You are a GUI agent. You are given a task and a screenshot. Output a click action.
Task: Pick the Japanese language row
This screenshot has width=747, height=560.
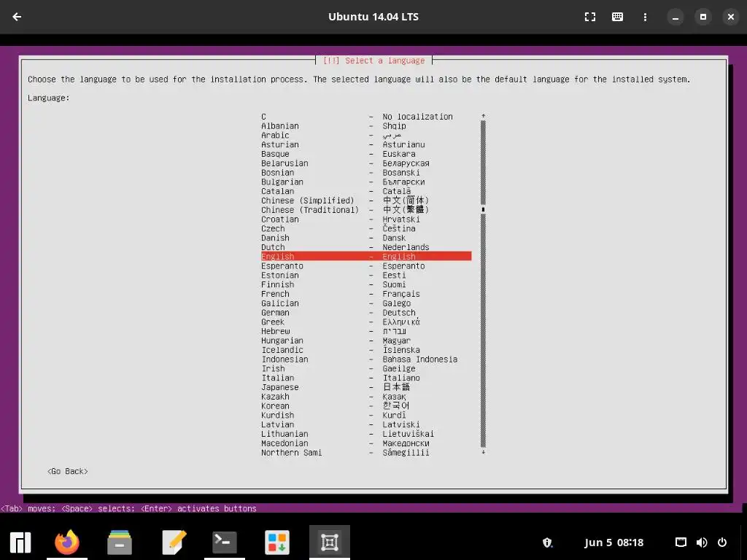(x=366, y=387)
